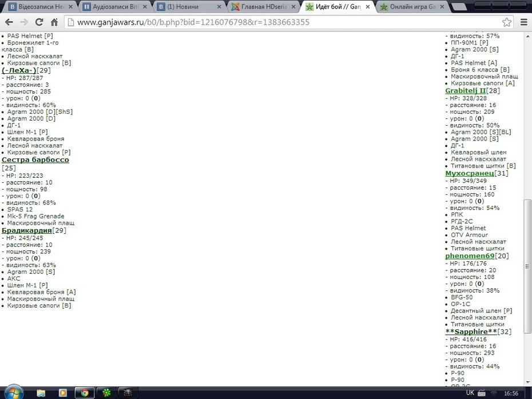Click the taskbar clock 16:56

click(511, 393)
